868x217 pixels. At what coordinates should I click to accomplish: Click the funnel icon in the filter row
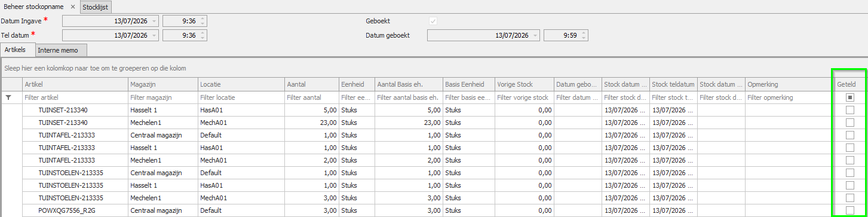[8, 97]
